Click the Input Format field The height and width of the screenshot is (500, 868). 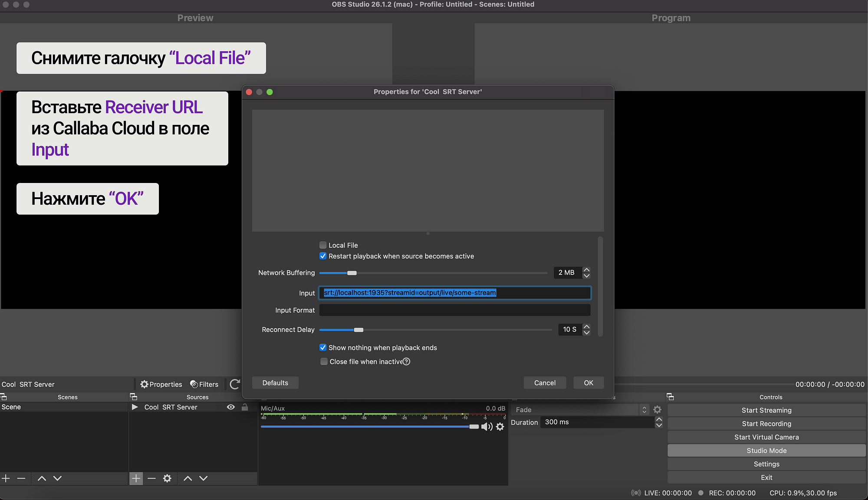tap(455, 310)
